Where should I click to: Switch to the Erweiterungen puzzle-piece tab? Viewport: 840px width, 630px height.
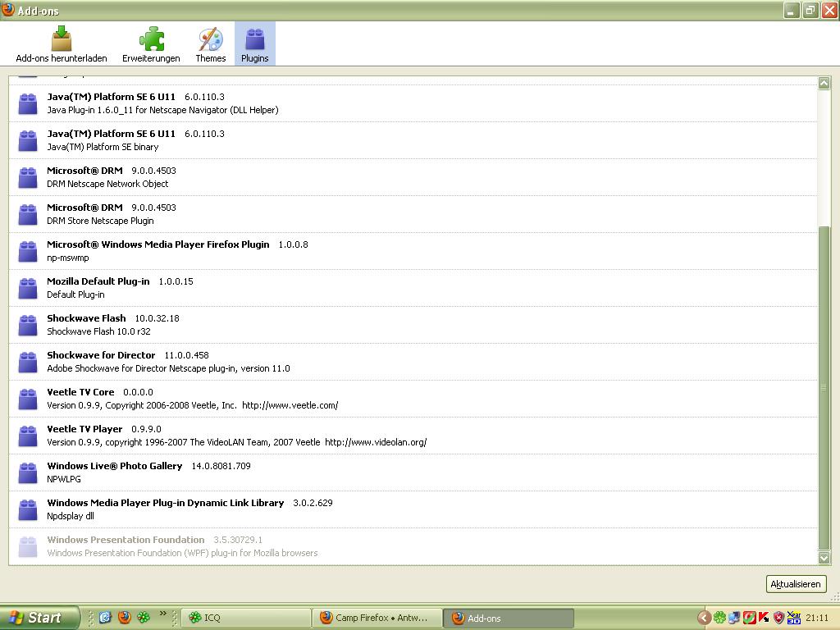[x=151, y=44]
